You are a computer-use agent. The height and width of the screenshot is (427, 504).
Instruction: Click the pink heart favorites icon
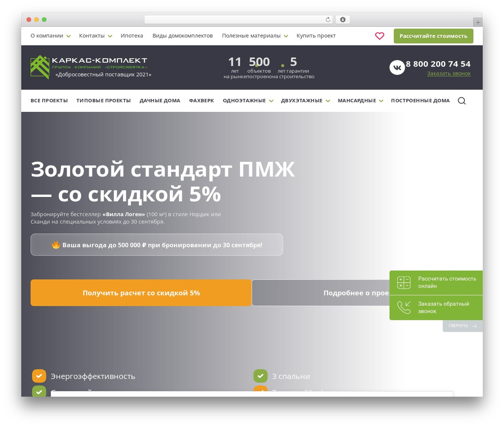click(380, 36)
